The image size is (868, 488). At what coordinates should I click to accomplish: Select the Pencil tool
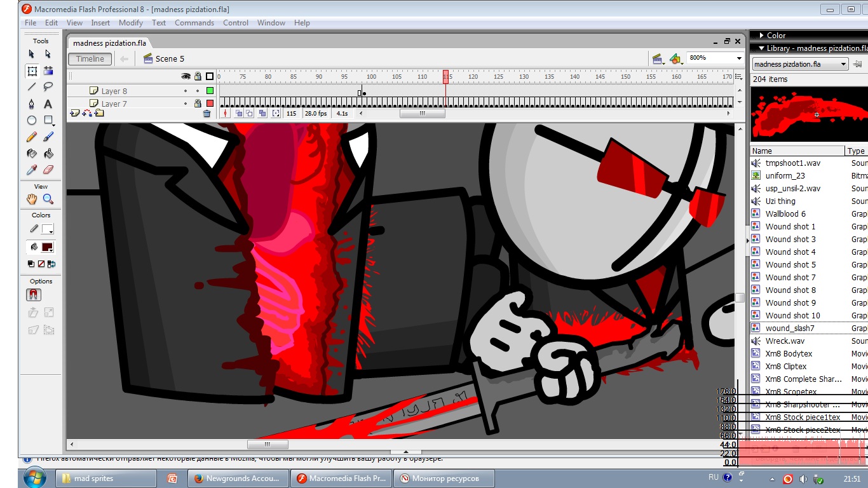tap(32, 137)
